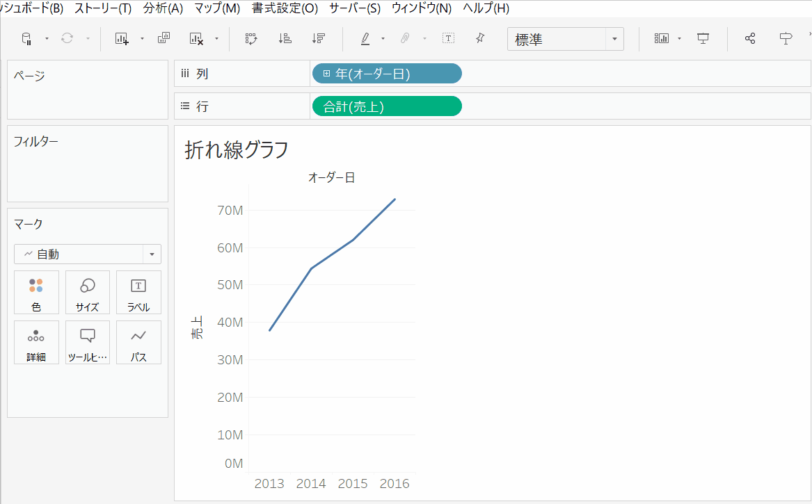
Task: Click the Show Me signpost icon
Action: pos(786,39)
